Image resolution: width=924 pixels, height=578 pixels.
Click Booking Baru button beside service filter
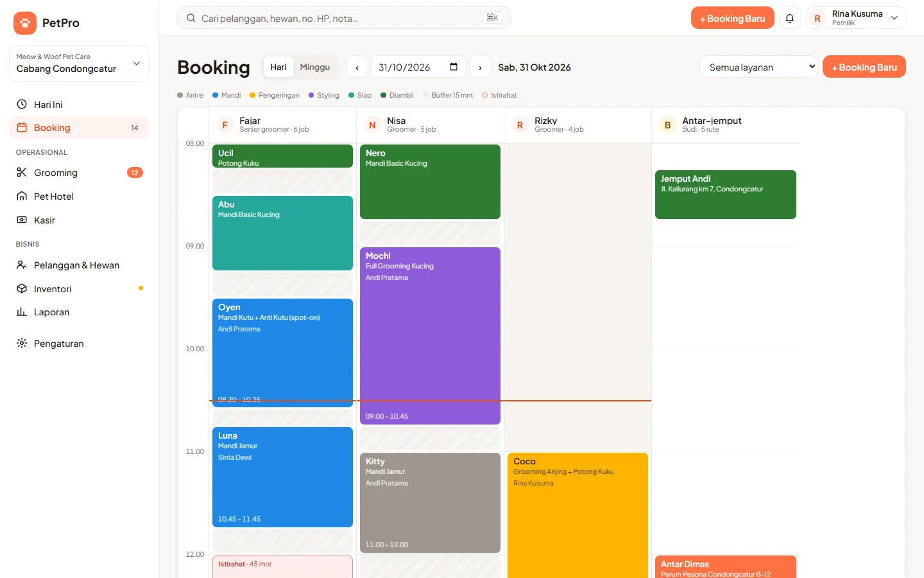click(864, 67)
